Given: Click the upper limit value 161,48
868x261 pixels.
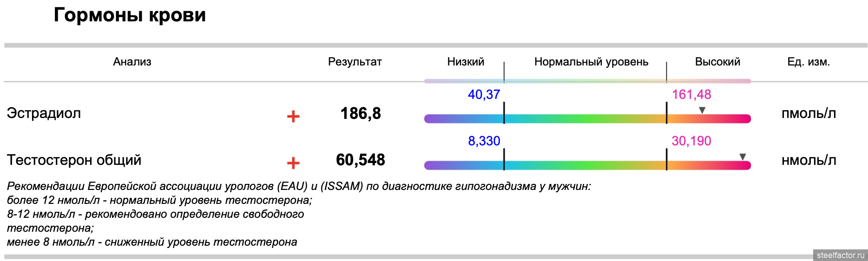Looking at the screenshot, I should pos(691,94).
